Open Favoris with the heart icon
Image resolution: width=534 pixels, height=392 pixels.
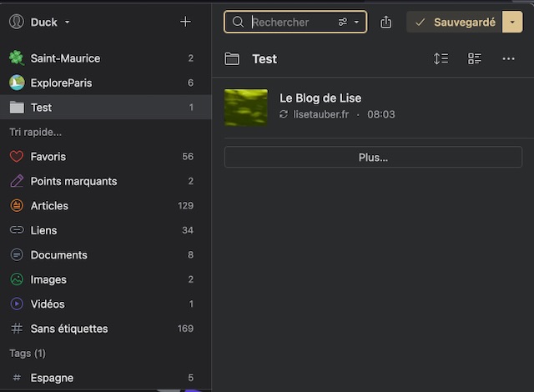point(48,157)
